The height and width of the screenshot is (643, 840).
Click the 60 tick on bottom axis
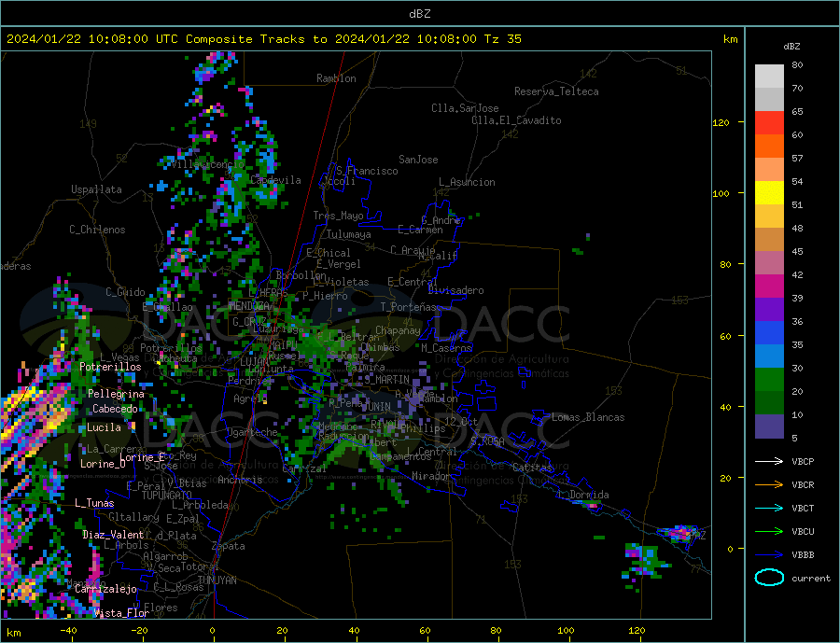tap(425, 631)
